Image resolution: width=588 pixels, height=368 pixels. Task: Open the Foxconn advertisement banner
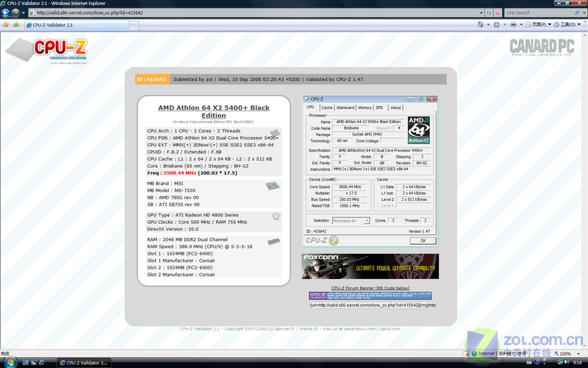(x=370, y=266)
